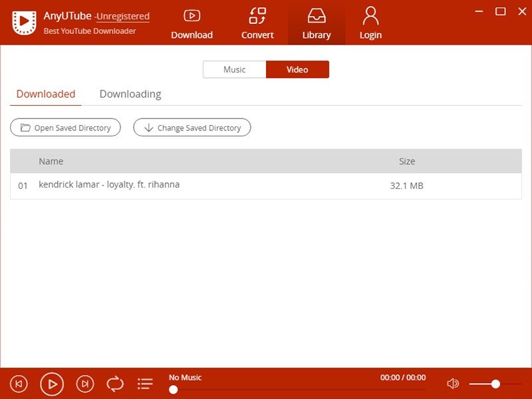Open the Convert section

pos(257,24)
